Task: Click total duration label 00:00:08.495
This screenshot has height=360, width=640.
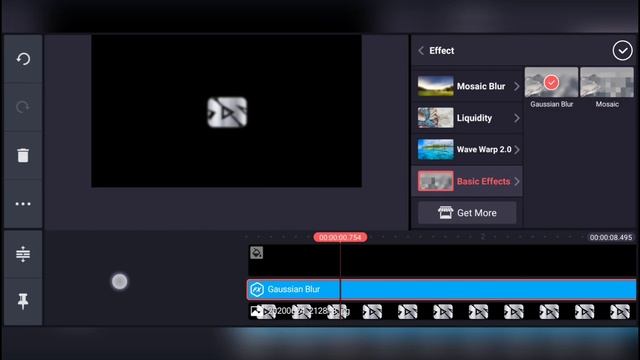Action: click(x=611, y=237)
